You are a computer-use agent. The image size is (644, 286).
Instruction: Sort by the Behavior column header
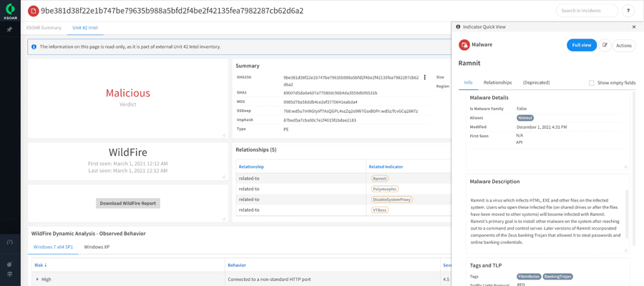coord(237,265)
